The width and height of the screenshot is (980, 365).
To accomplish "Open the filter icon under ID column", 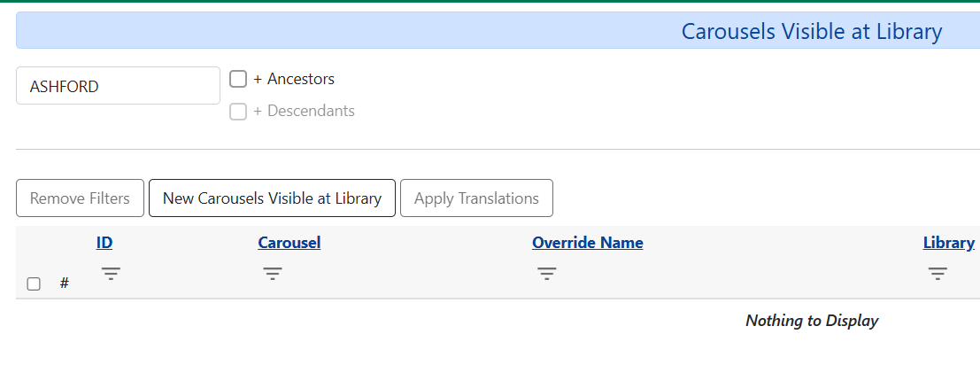I will [x=111, y=274].
